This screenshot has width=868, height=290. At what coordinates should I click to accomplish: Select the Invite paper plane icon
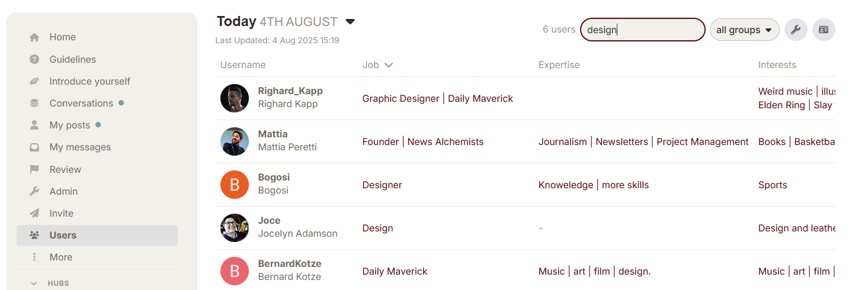point(34,213)
